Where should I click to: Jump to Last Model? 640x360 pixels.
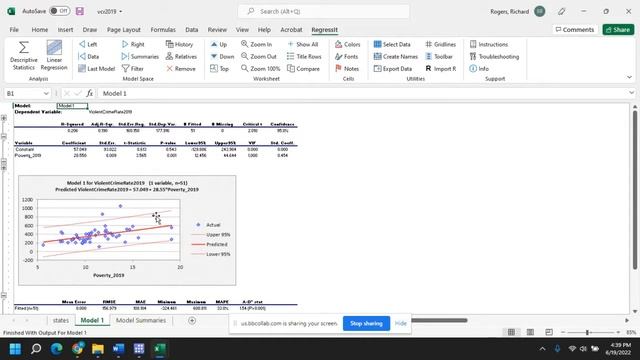coord(96,69)
